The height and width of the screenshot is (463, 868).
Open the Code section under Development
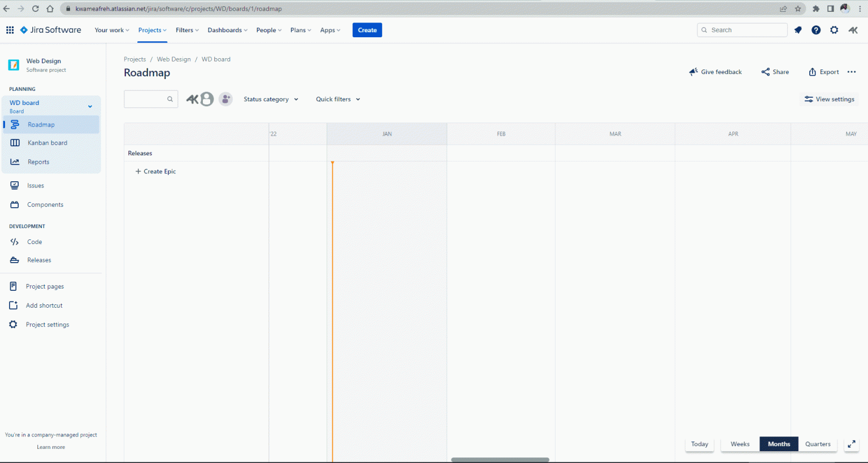(x=35, y=242)
